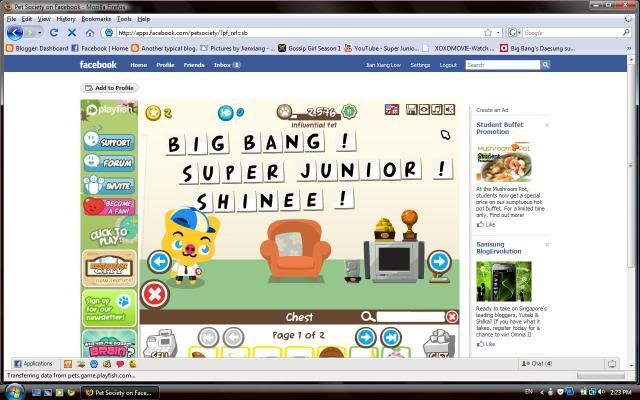Click the Sell cash register icon

160,344
